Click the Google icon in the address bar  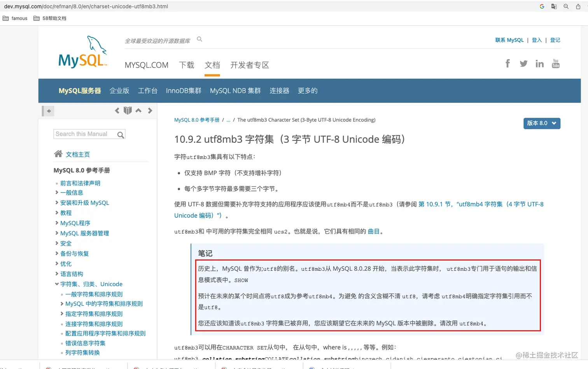click(x=542, y=7)
